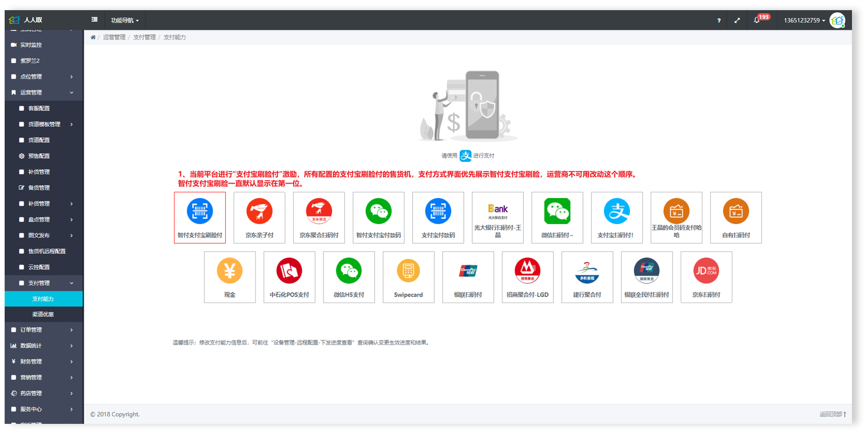This screenshot has width=868, height=434.
Task: Open 紫罗兰2 sidebar item
Action: tap(44, 61)
